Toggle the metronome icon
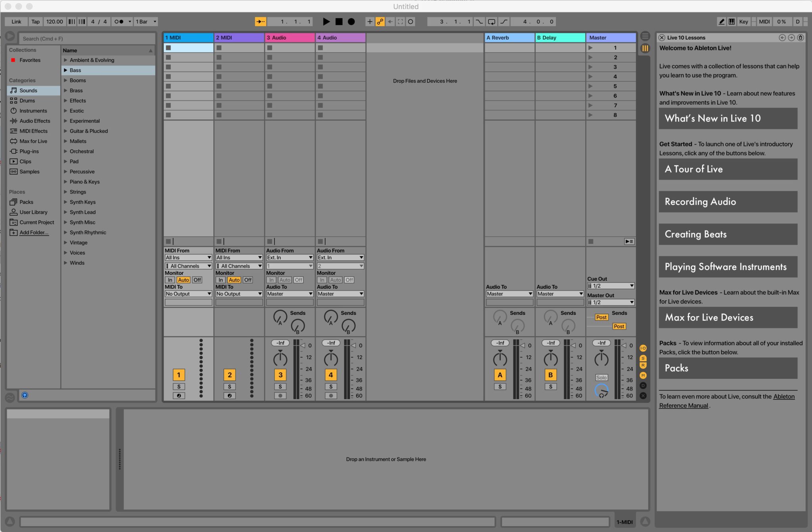Image resolution: width=812 pixels, height=532 pixels. [119, 22]
